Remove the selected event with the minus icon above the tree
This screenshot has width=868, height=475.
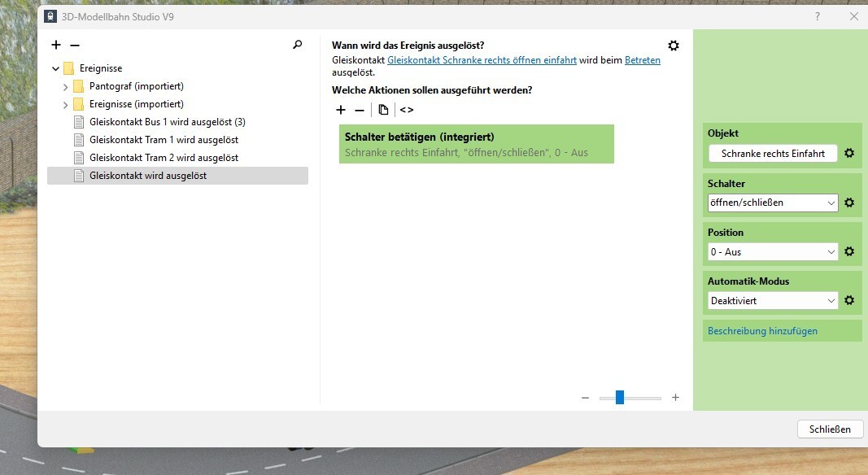coord(75,45)
